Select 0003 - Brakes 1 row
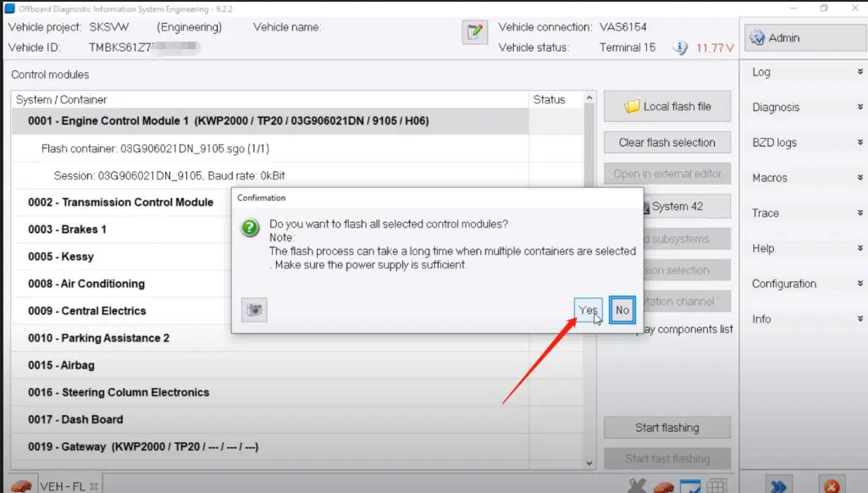This screenshot has height=493, width=868. tap(122, 230)
